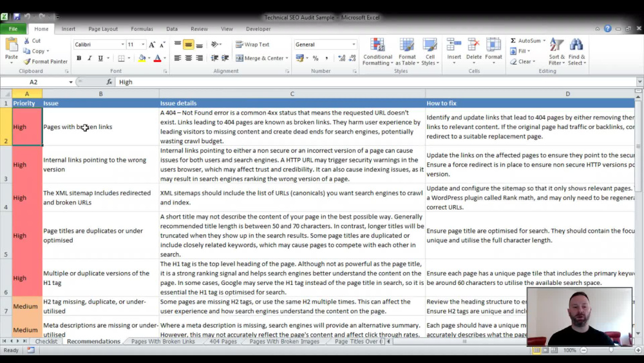The image size is (644, 363).
Task: Apply Percent Style format
Action: (x=316, y=59)
